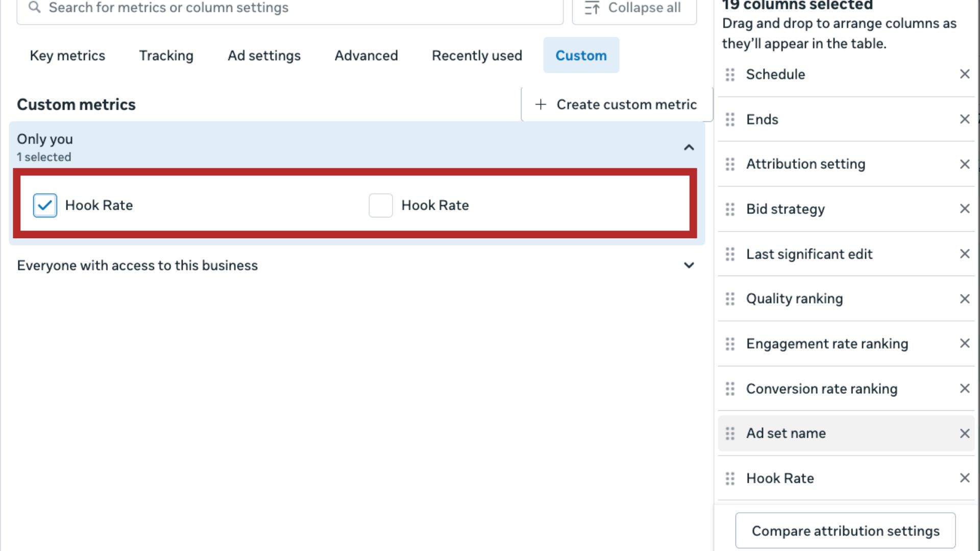
Task: Click Create custom metric button
Action: [616, 105]
